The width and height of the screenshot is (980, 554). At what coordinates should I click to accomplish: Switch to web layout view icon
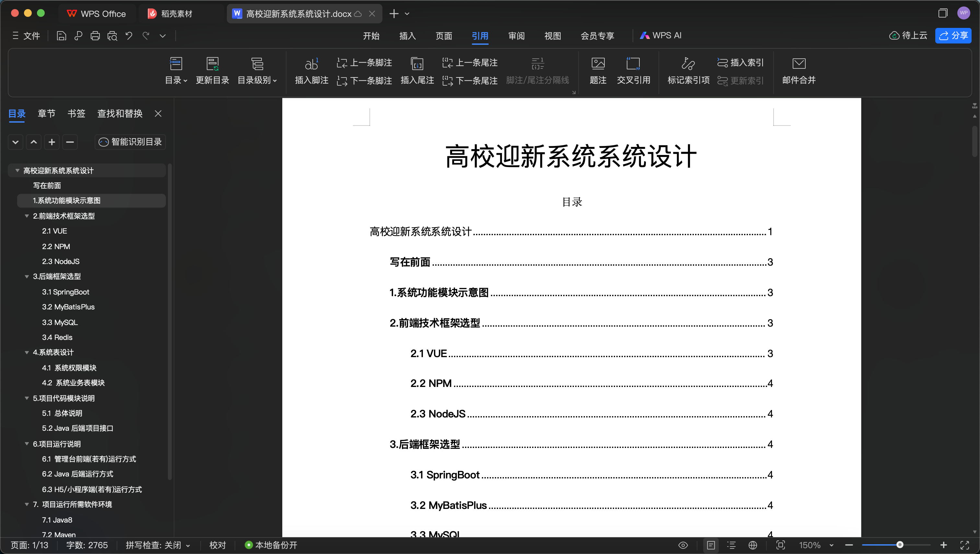coord(752,545)
